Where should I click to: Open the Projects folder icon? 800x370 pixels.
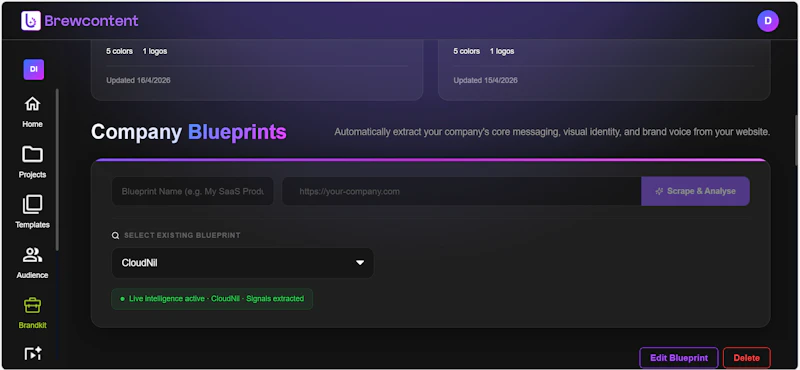coord(32,154)
